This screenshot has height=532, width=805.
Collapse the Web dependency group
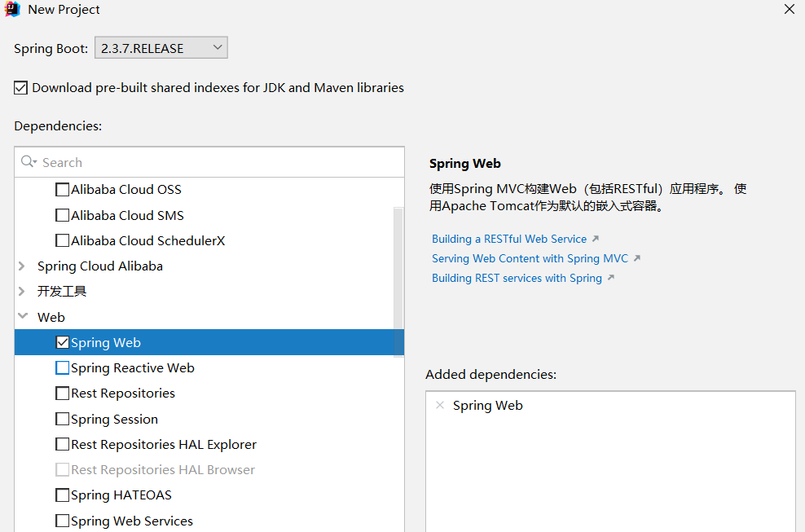pyautogui.click(x=22, y=317)
